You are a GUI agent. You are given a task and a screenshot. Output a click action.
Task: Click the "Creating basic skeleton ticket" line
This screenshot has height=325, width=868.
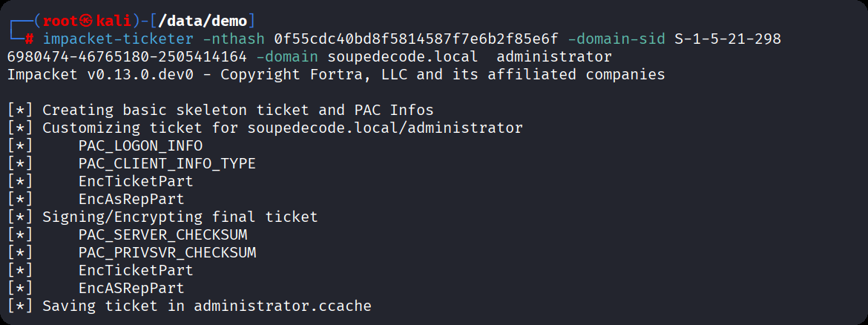[237, 111]
